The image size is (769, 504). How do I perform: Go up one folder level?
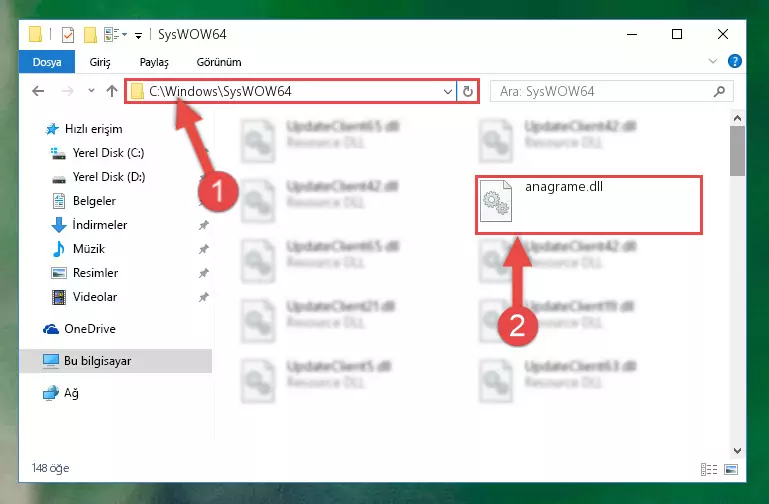point(112,91)
